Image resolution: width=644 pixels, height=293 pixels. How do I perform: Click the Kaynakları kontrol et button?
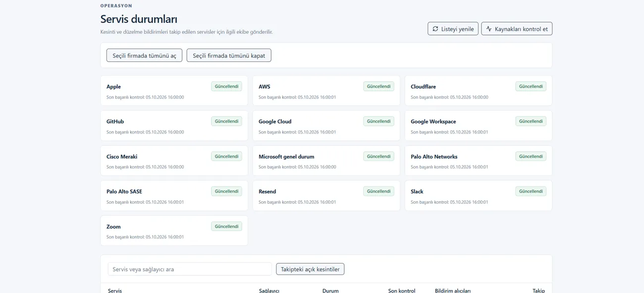(517, 29)
